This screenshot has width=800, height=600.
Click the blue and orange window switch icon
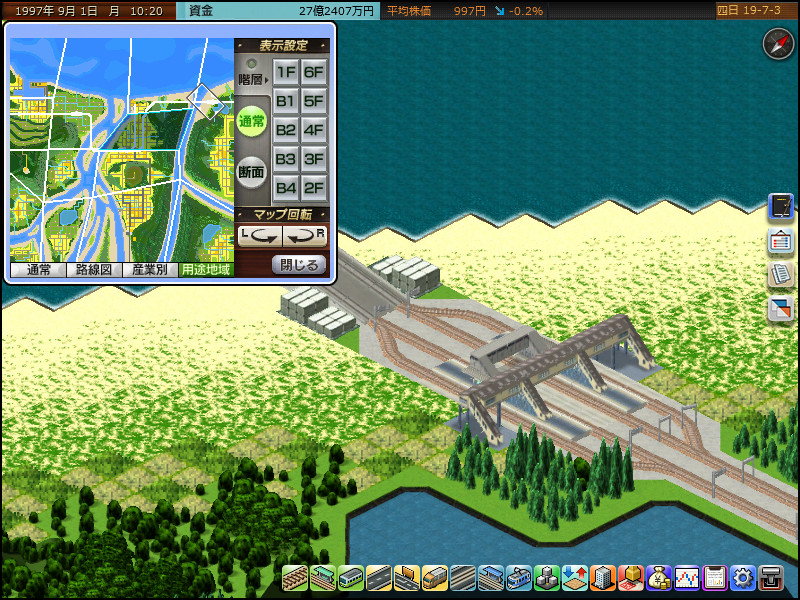click(781, 309)
